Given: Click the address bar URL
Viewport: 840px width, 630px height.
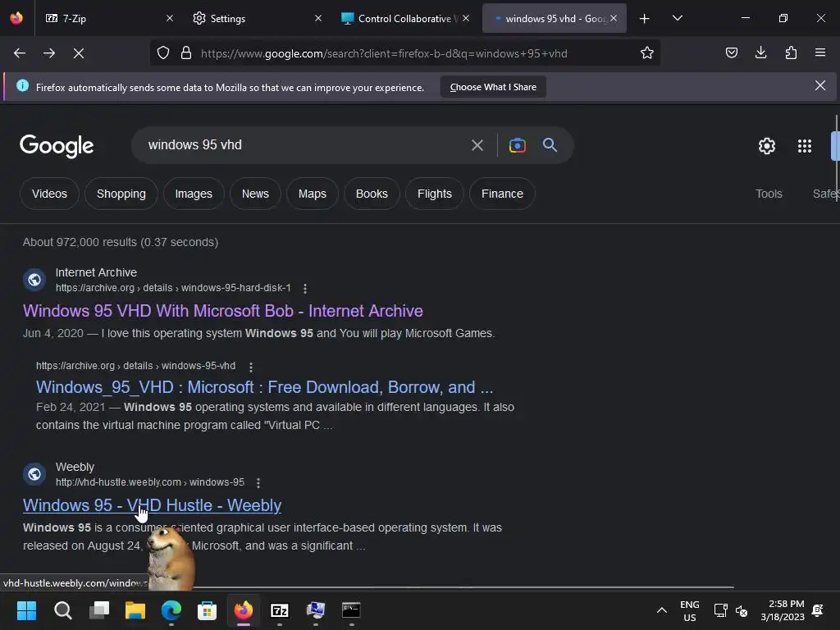Looking at the screenshot, I should [x=384, y=53].
